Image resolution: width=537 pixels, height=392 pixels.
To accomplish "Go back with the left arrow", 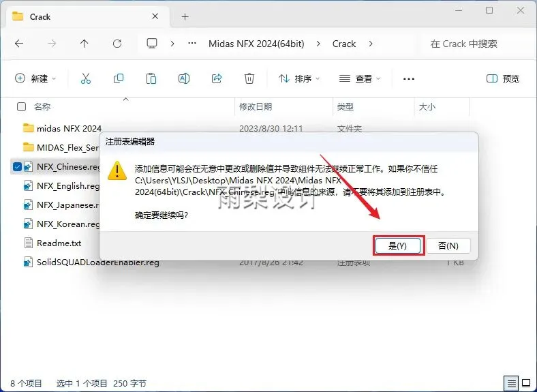I will pos(19,44).
